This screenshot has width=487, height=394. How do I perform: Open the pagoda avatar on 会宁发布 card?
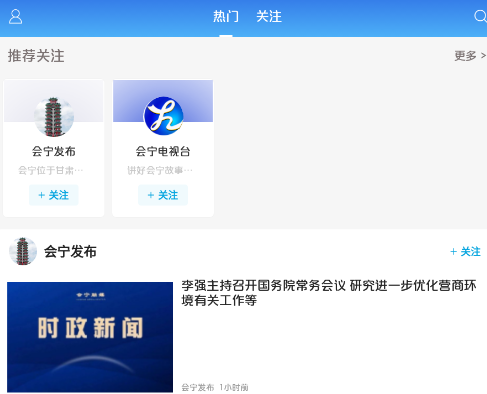point(54,117)
